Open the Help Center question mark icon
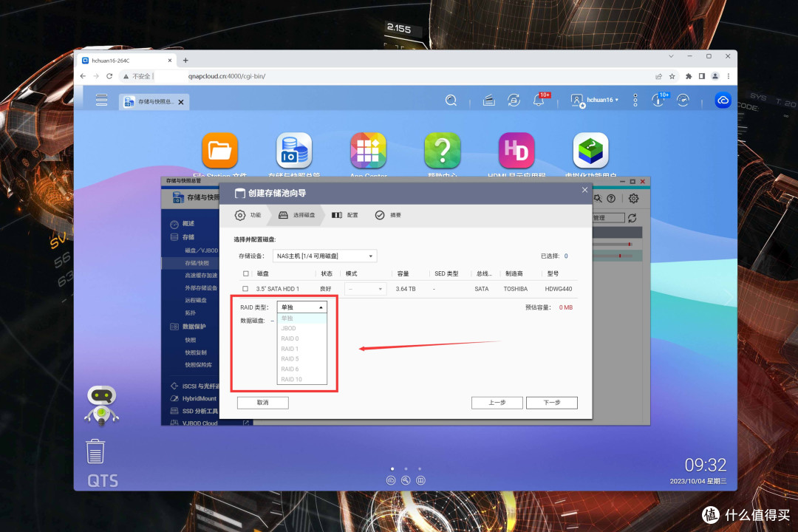798x532 pixels. point(443,150)
